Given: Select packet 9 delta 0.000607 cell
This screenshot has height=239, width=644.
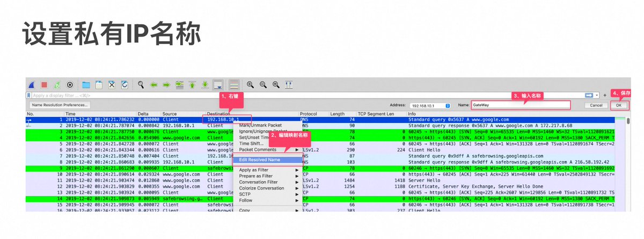Looking at the screenshot, I should point(149,168).
